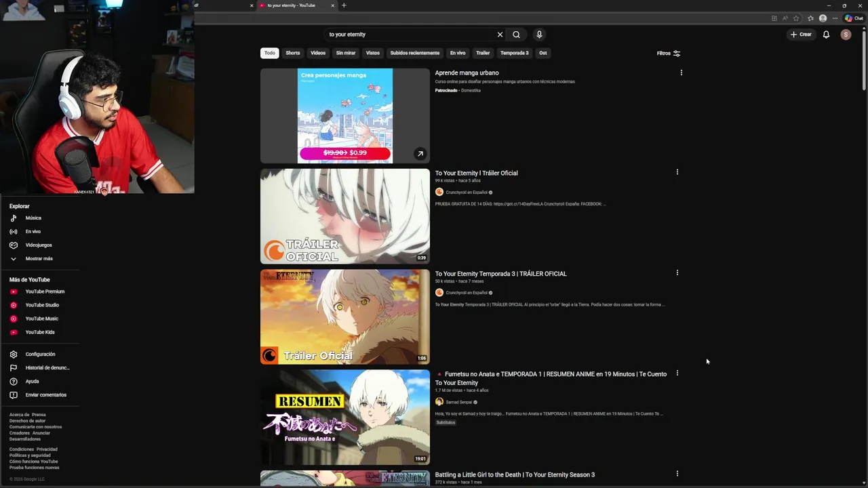Select the Sin mirar filter chip

pos(346,53)
